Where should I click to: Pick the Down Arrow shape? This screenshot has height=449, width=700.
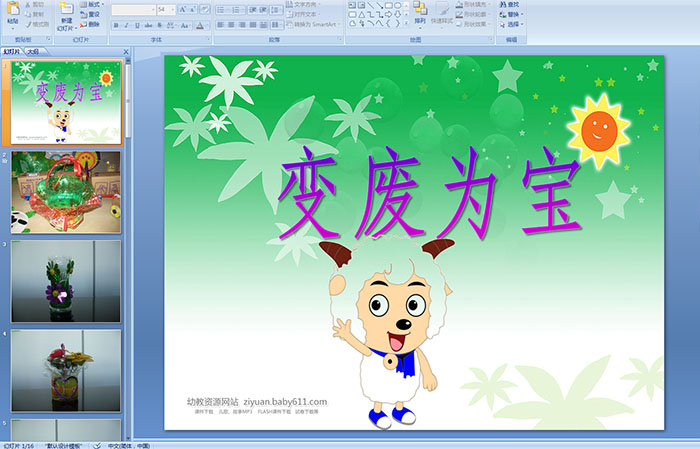pos(397,14)
